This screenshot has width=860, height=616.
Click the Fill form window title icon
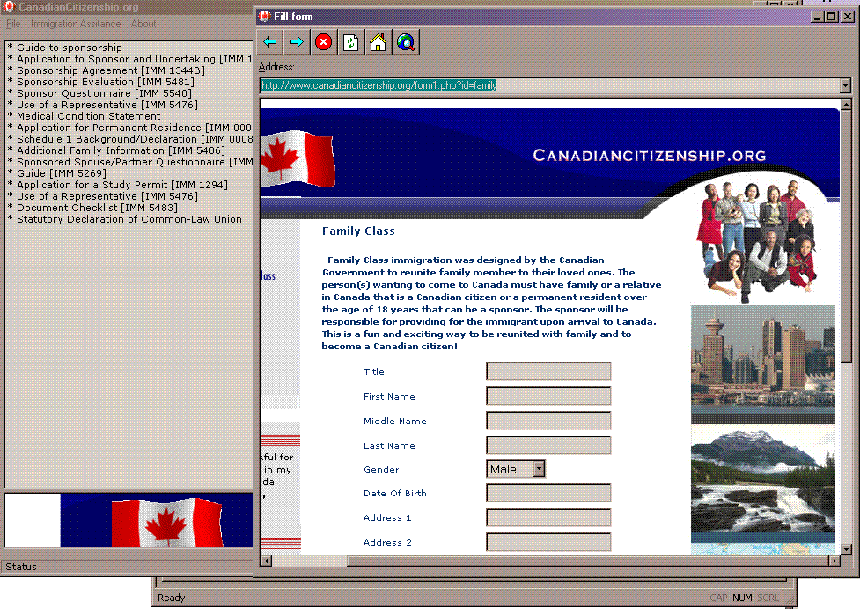[x=265, y=17]
